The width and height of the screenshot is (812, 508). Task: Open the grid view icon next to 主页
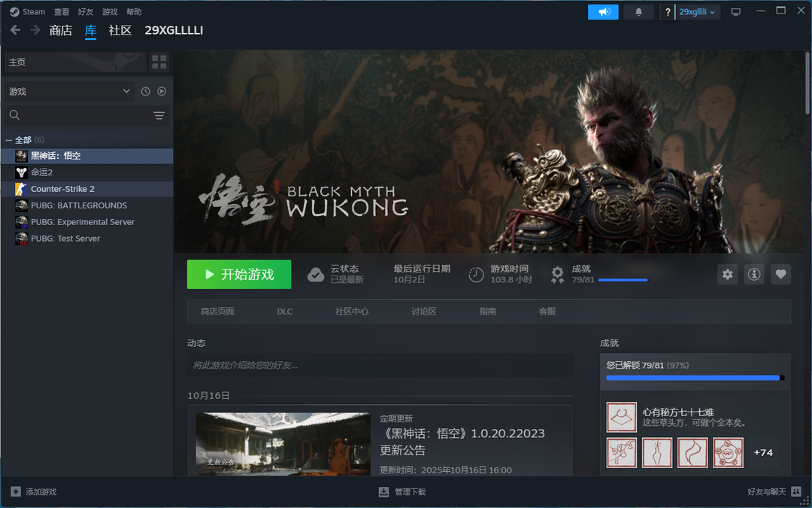click(x=159, y=62)
